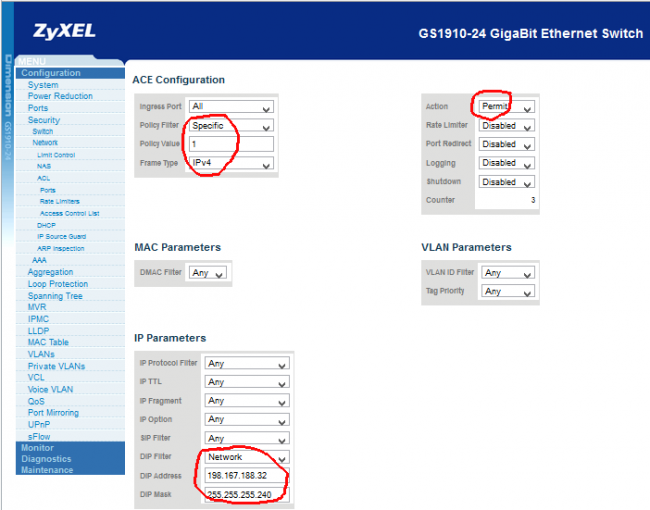Viewport: 650px width, 510px height.
Task: Open the Port Mirroring menu item
Action: (53, 413)
